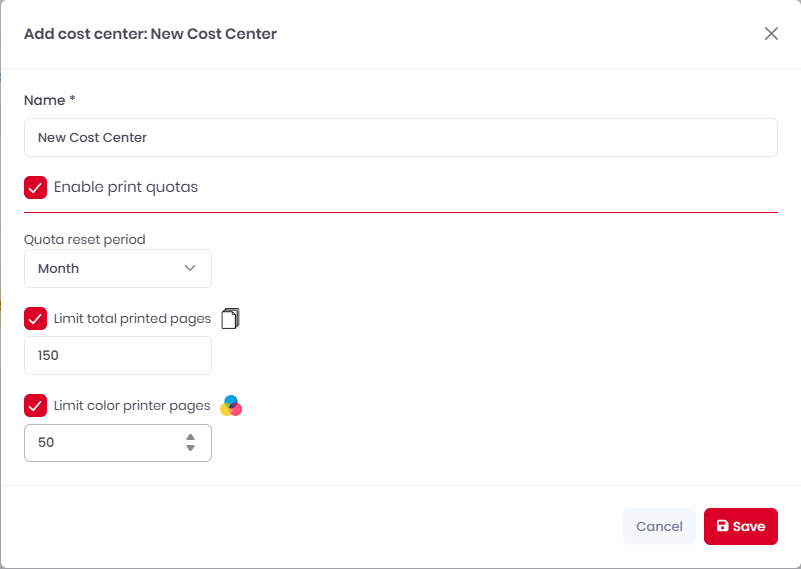Open the Quota reset period dropdown

tap(117, 268)
